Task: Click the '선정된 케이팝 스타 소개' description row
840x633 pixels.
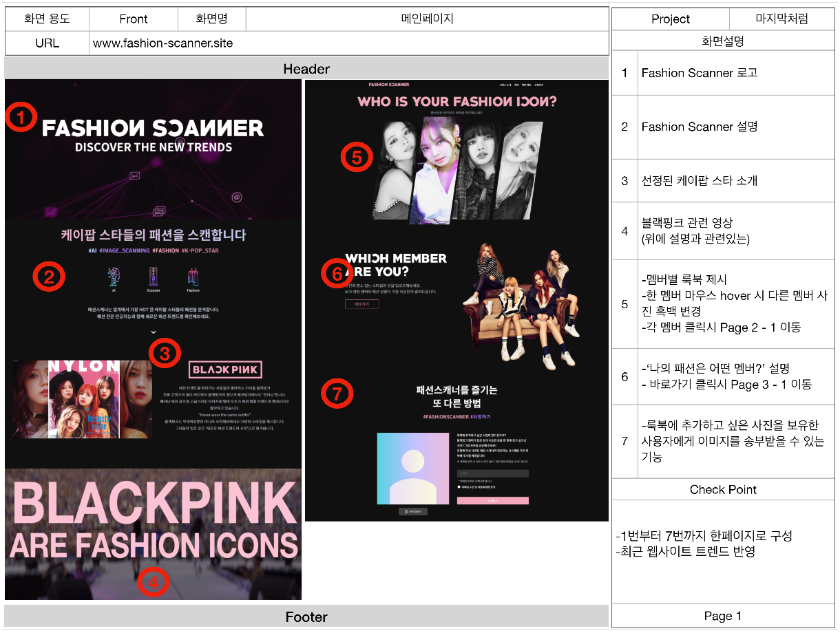Action: 736,181
